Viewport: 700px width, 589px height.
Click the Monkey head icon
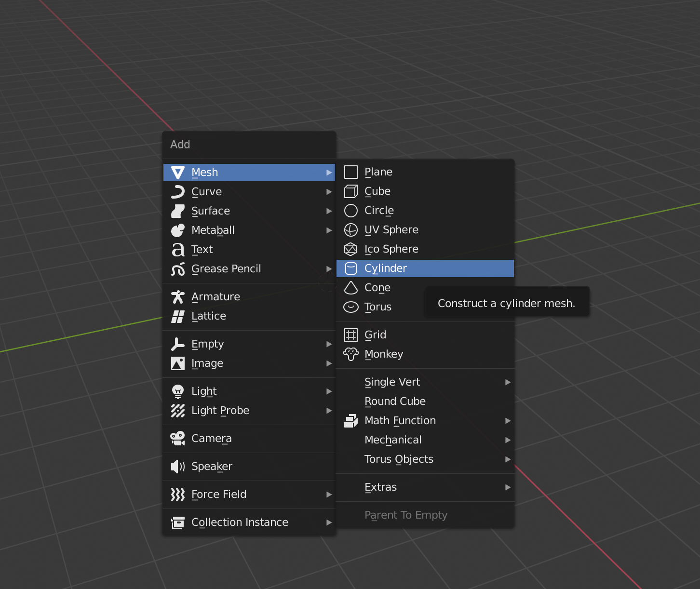pos(351,354)
